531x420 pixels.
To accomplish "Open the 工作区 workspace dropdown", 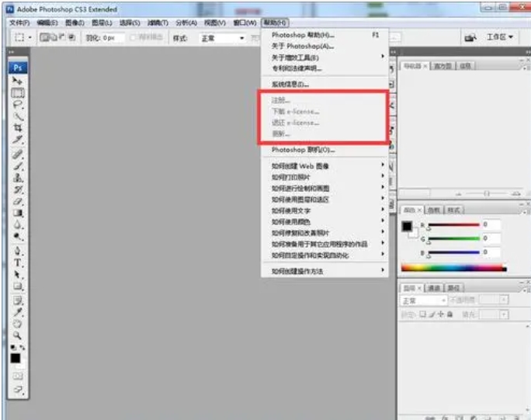I will 500,37.
